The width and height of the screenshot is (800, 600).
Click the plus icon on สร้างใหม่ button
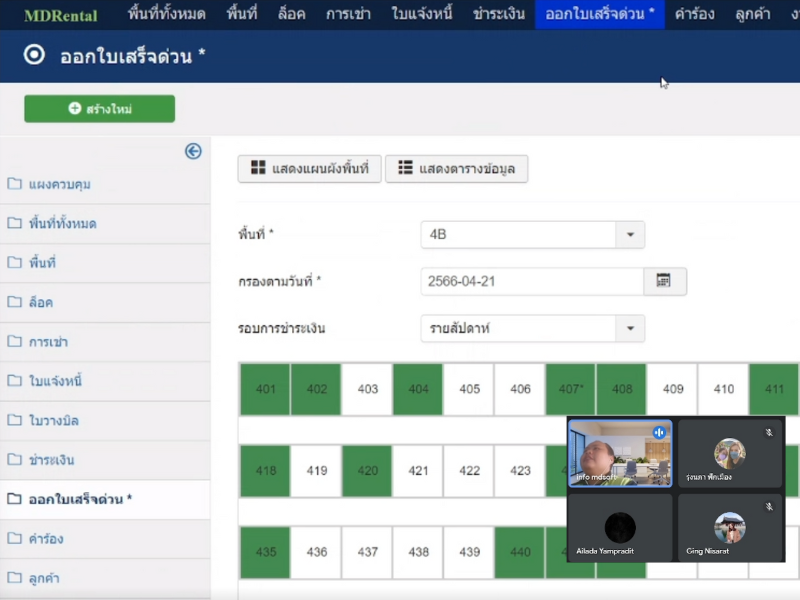[75, 109]
